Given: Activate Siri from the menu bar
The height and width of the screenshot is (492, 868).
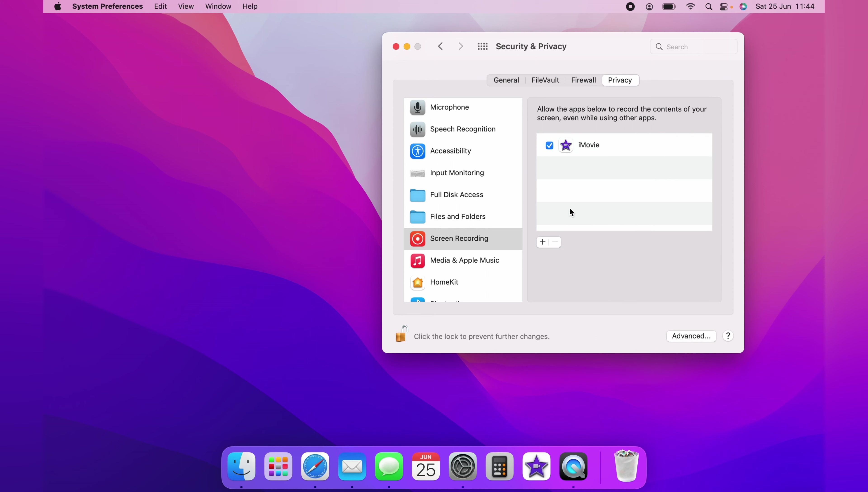Looking at the screenshot, I should [x=743, y=6].
